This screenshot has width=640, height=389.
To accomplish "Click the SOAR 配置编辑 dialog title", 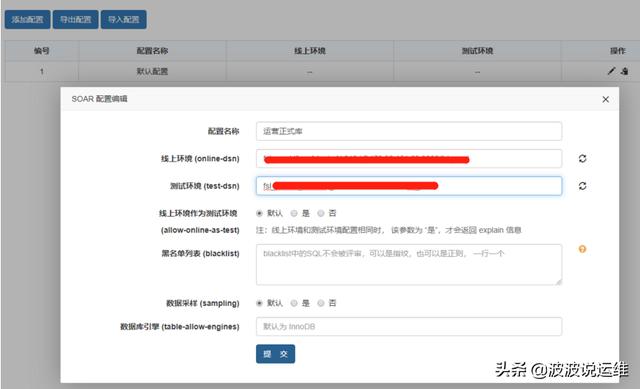I will tap(99, 99).
